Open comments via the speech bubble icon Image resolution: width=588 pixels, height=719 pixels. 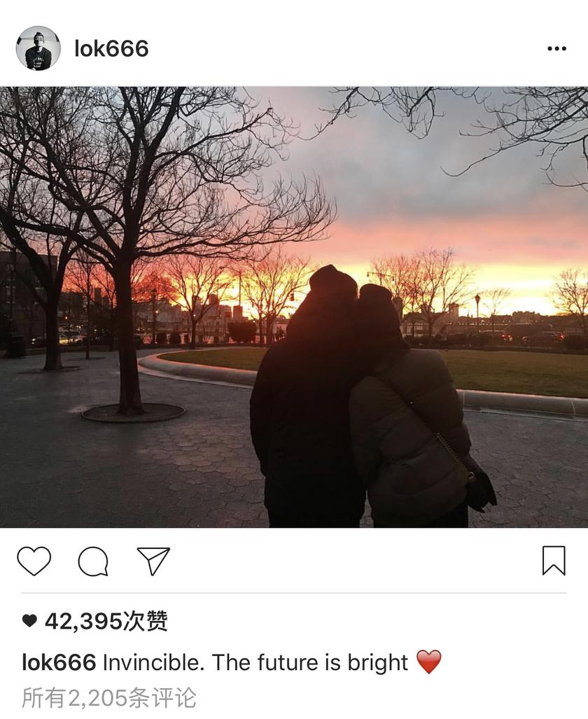pyautogui.click(x=93, y=561)
